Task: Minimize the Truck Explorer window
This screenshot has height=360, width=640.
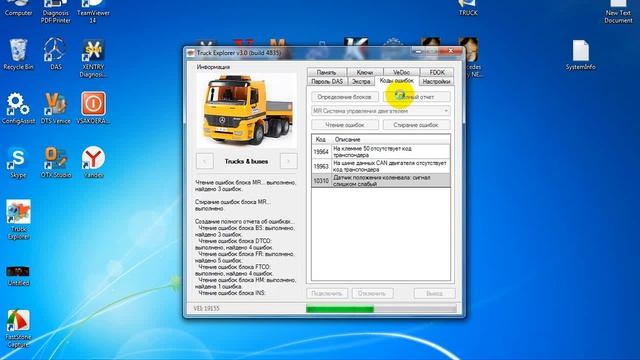Action: click(x=418, y=51)
